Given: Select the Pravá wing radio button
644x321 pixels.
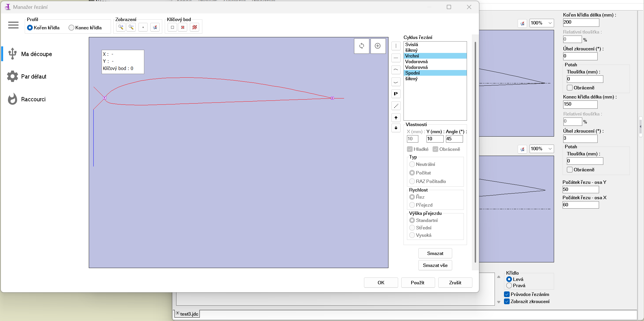Looking at the screenshot, I should pos(509,285).
